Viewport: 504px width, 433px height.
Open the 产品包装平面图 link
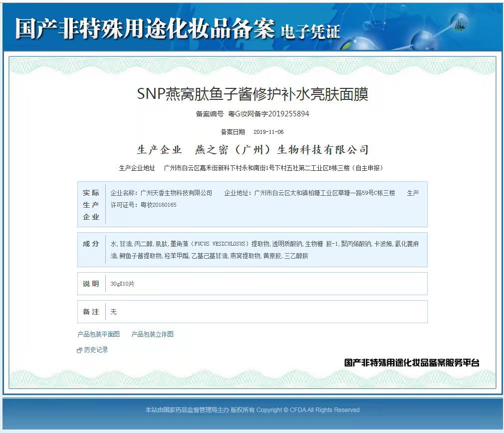pyautogui.click(x=98, y=334)
